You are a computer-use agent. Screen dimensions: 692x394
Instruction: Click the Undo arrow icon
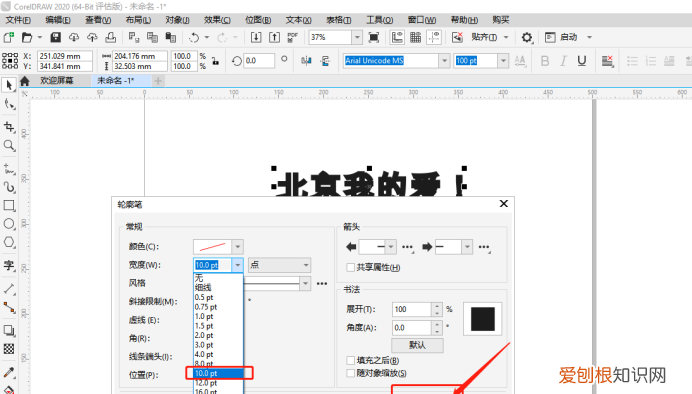coord(194,38)
